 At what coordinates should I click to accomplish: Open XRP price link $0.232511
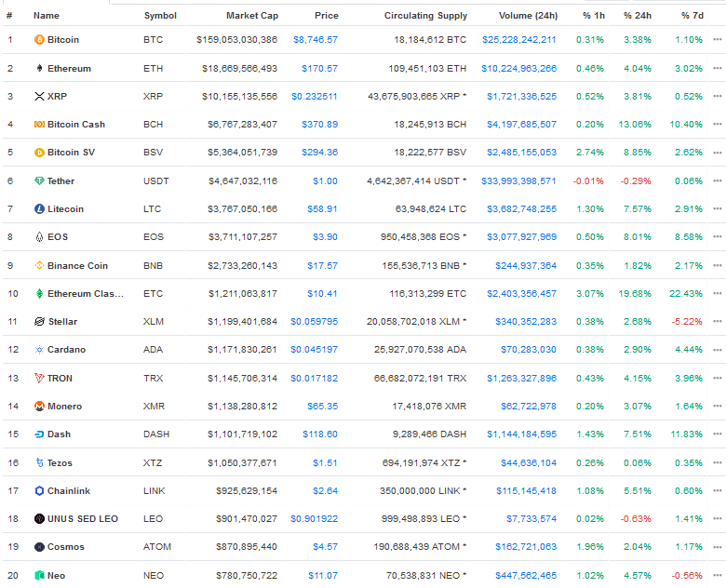[314, 97]
